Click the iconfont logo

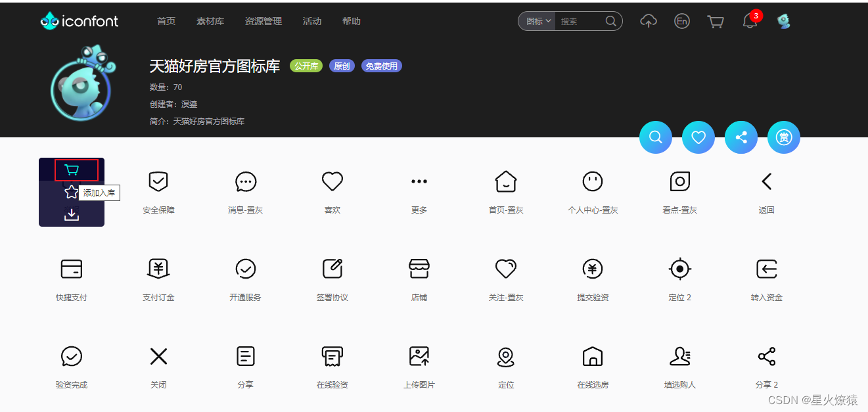click(80, 21)
